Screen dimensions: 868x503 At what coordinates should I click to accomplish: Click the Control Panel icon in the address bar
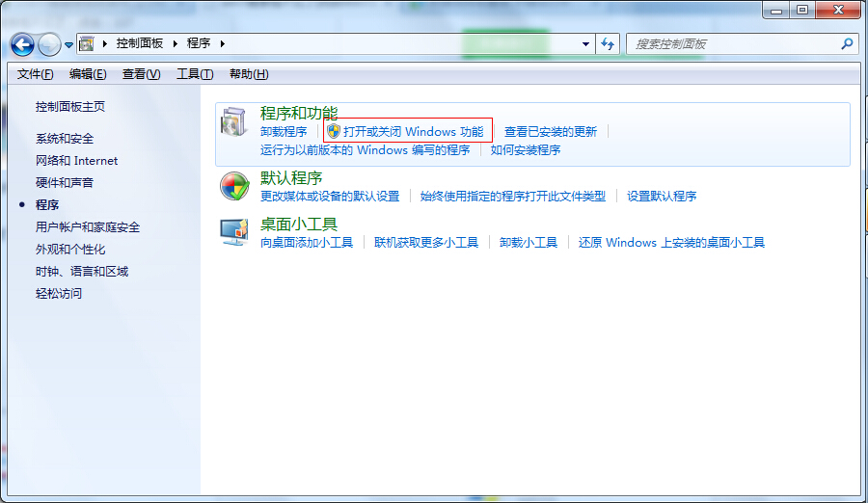pyautogui.click(x=87, y=44)
